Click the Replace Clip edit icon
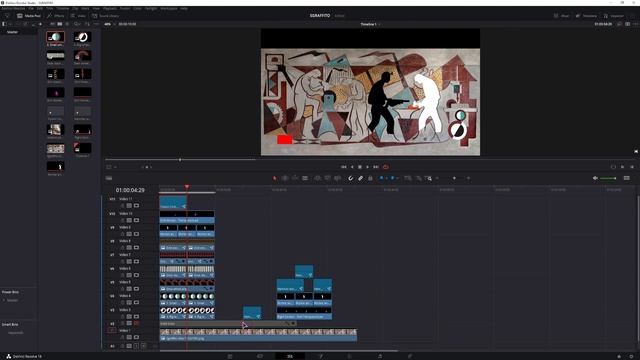This screenshot has height=360, width=640. point(338,178)
